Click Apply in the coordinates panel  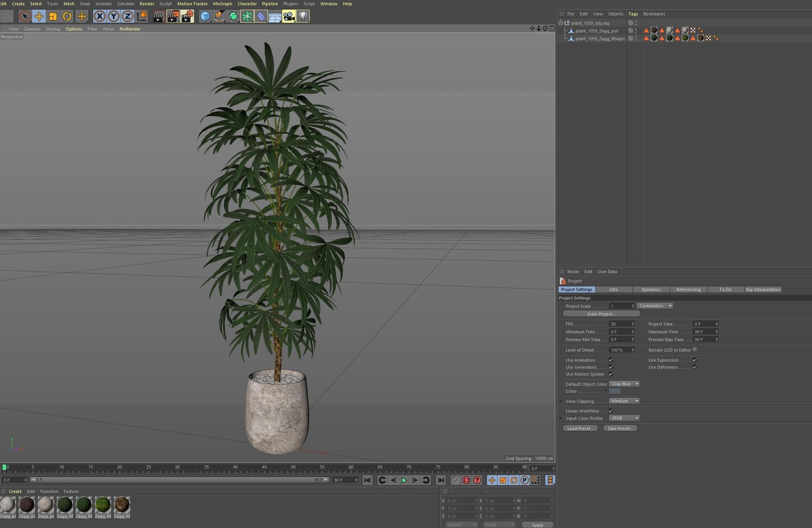(x=538, y=525)
